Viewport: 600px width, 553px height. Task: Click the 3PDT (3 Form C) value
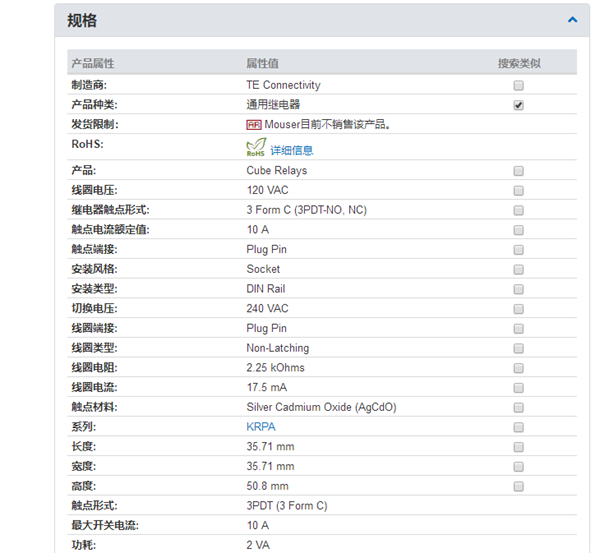coord(287,506)
